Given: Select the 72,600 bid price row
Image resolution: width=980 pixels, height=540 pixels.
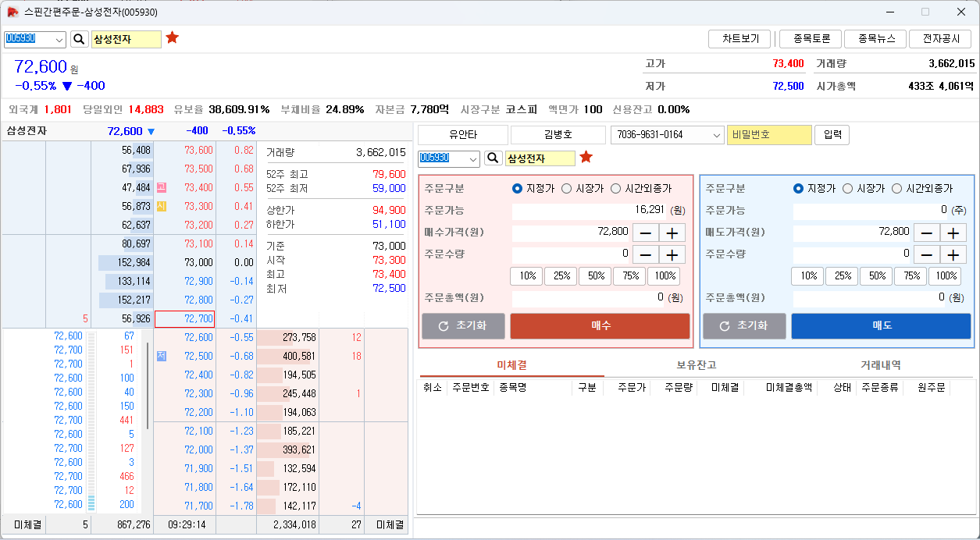Looking at the screenshot, I should coord(184,337).
